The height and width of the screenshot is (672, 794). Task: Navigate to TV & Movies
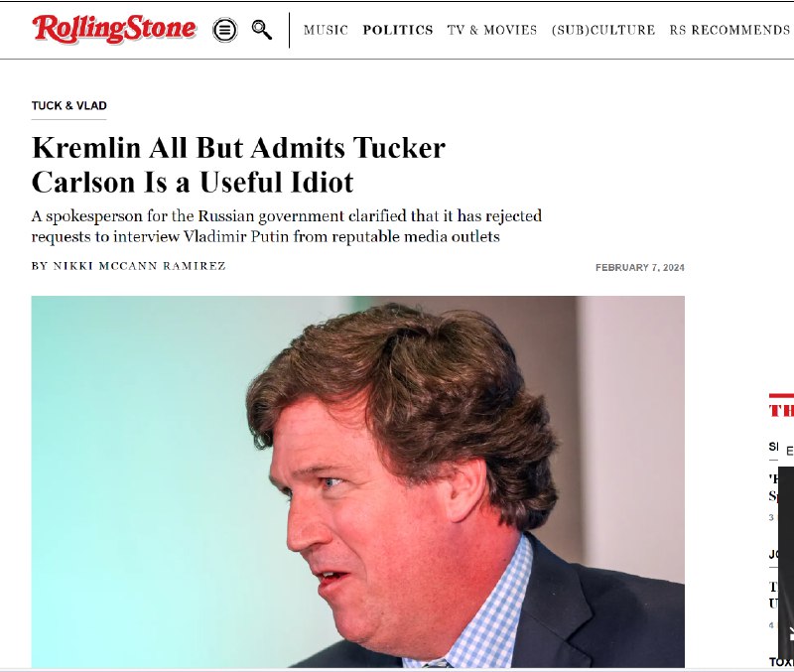(x=492, y=30)
